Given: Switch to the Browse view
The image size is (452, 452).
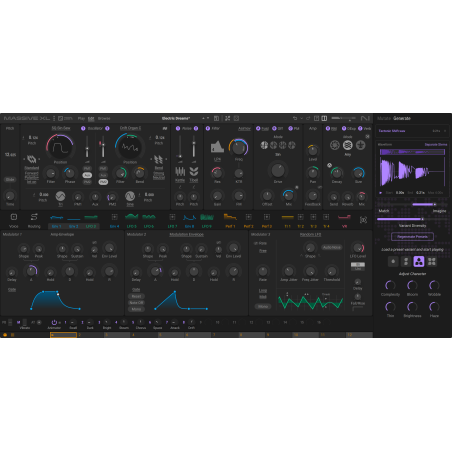Looking at the screenshot, I should tap(104, 118).
